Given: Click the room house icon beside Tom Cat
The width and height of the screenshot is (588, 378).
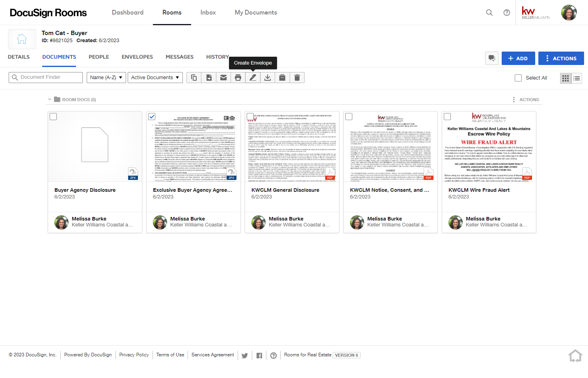Looking at the screenshot, I should pos(22,39).
